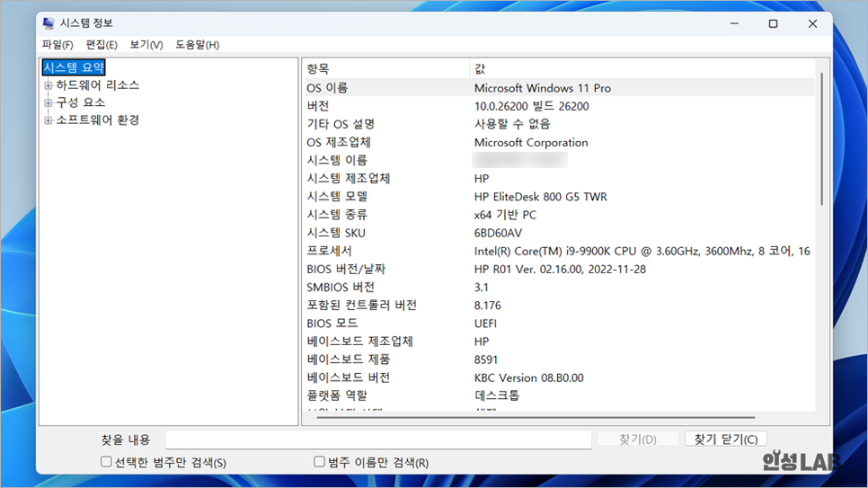The height and width of the screenshot is (488, 868).
Task: Click the value 8.176
Action: point(488,306)
